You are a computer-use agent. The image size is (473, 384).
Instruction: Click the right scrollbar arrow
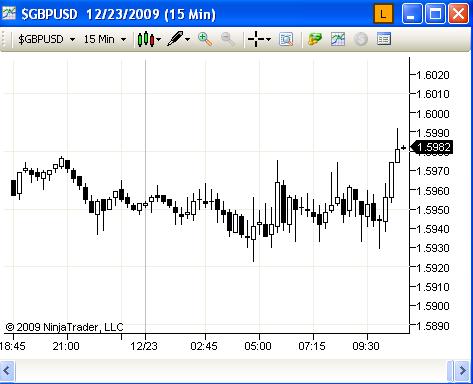click(462, 370)
